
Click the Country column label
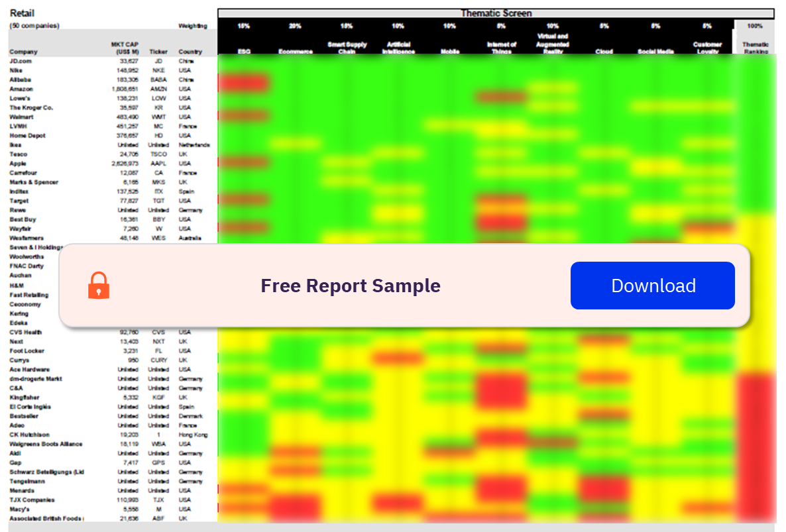click(190, 52)
